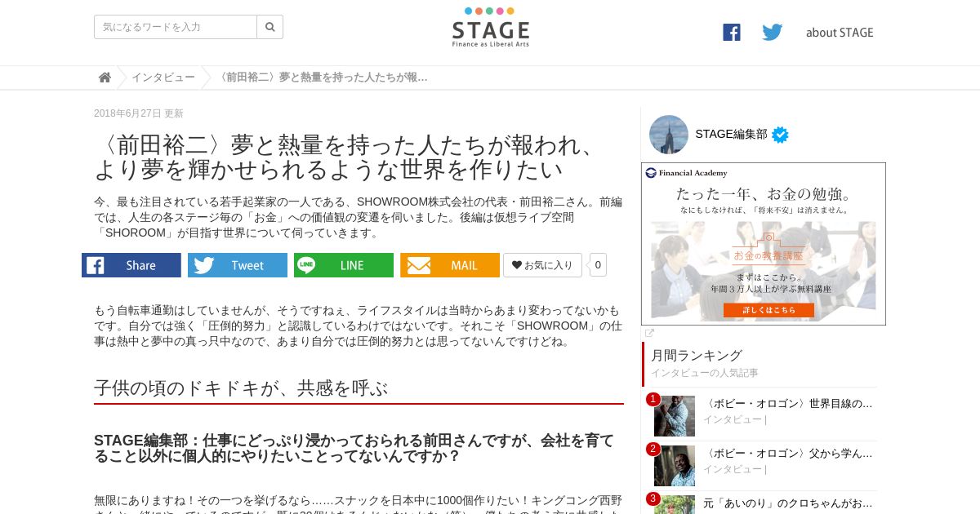Image resolution: width=980 pixels, height=514 pixels.
Task: Click the 〈前田裕二〉 breadcrumb item
Action: click(322, 78)
